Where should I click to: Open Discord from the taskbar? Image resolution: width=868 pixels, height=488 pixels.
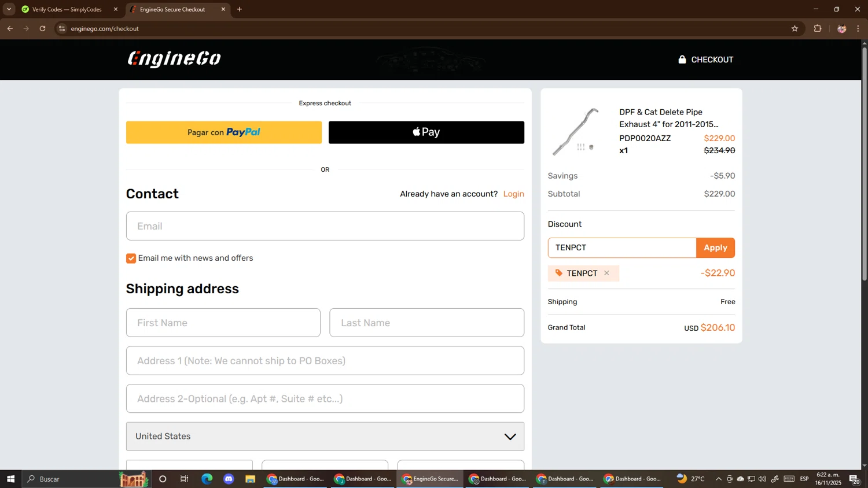229,479
